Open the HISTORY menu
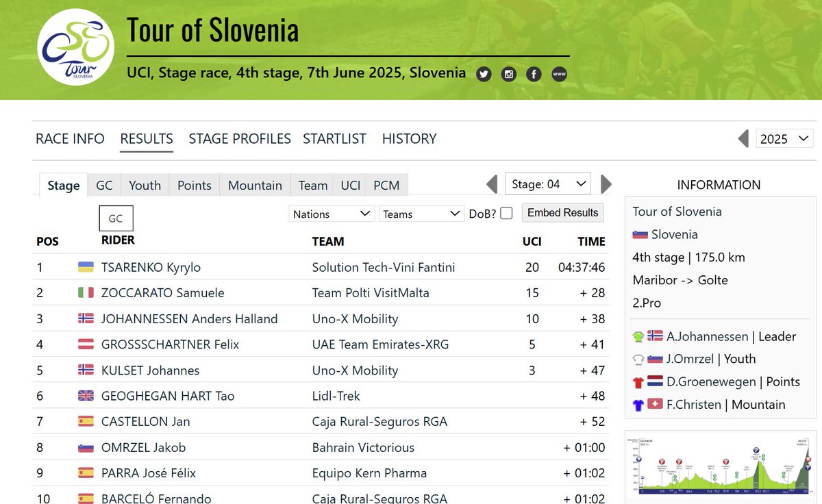Screen dimensions: 822x504 click(x=409, y=139)
